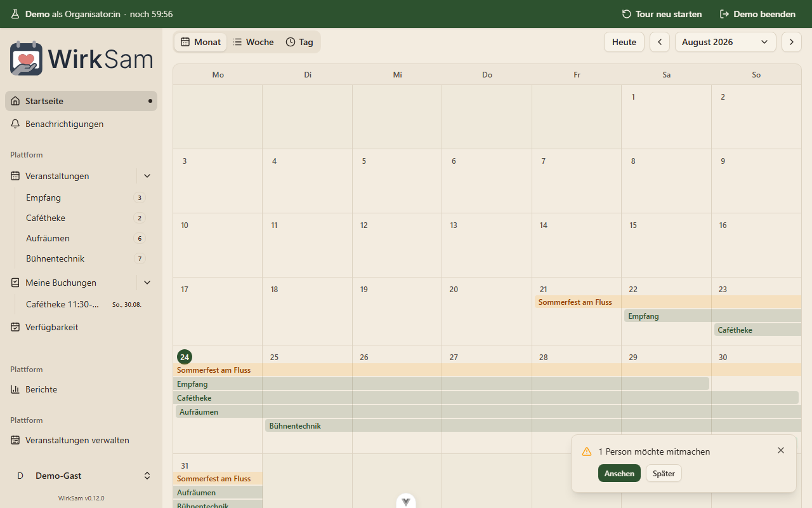
Task: Click the scroll-down arrow at calendar bottom
Action: coord(406,502)
